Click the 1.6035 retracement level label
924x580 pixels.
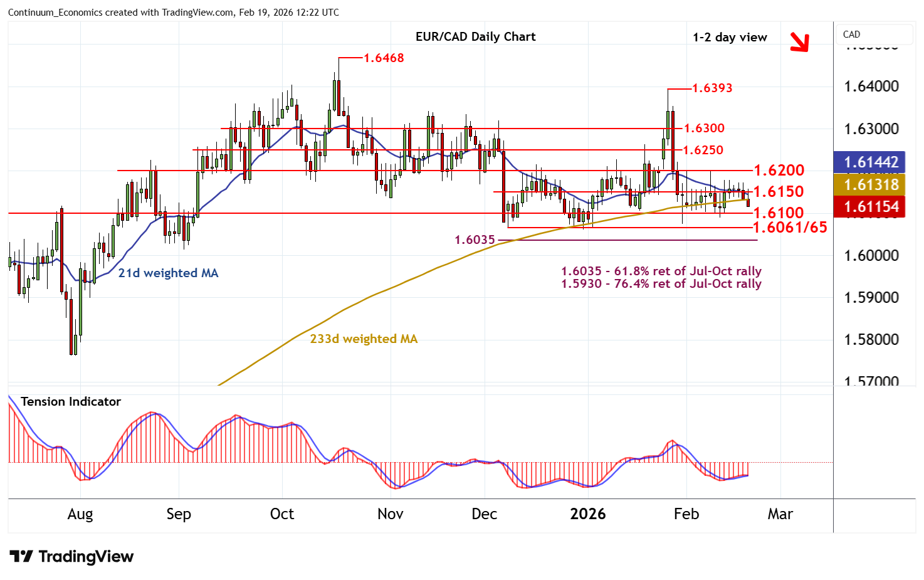coord(475,240)
